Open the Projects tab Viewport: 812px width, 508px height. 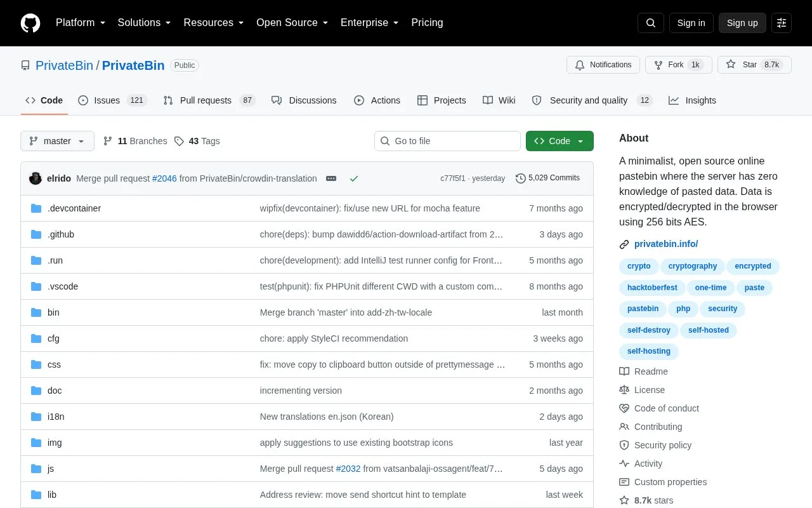[x=442, y=100]
